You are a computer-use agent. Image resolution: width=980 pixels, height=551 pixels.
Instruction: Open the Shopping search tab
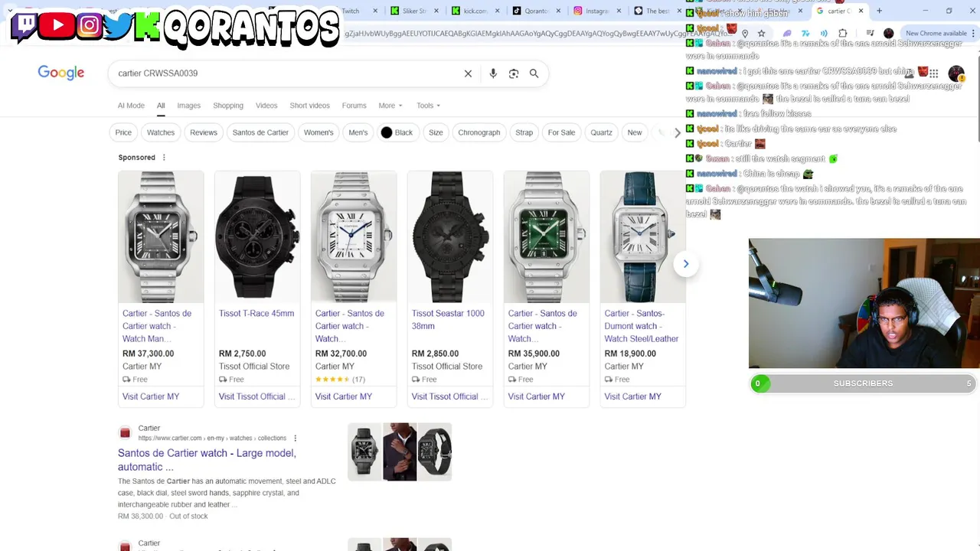[x=228, y=106]
